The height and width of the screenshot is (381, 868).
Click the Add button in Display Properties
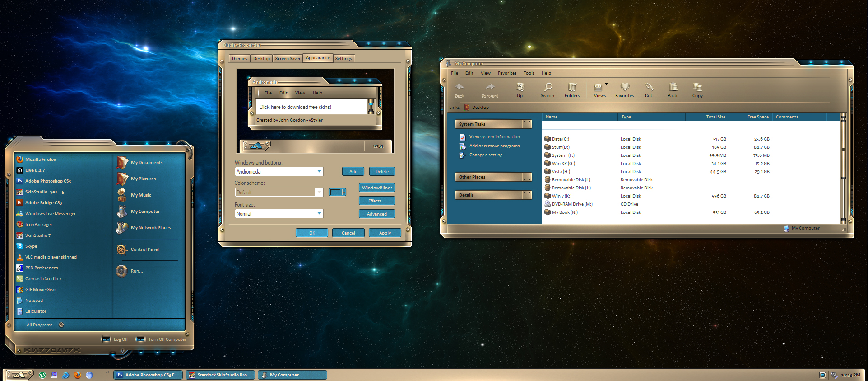point(353,171)
